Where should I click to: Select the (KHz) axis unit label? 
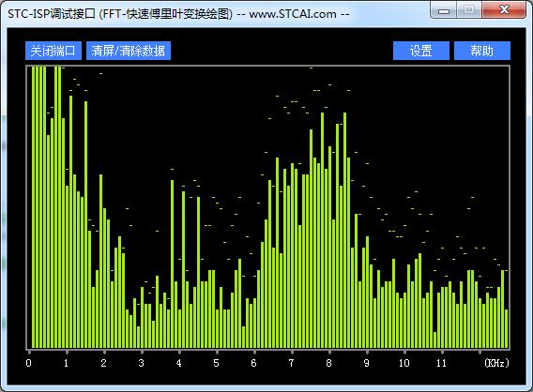[497, 363]
